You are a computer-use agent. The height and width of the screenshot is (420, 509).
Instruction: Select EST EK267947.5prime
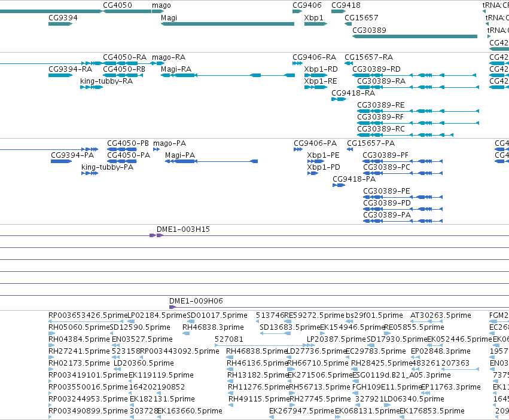click(x=301, y=411)
